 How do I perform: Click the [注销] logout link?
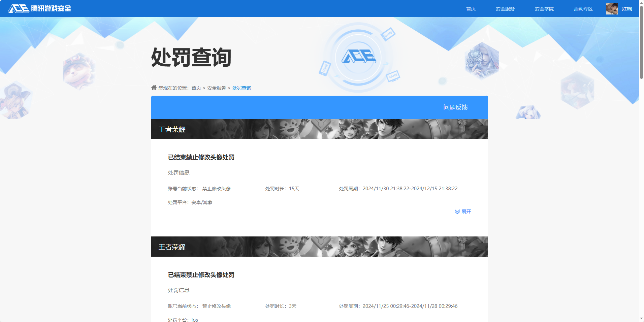(626, 8)
